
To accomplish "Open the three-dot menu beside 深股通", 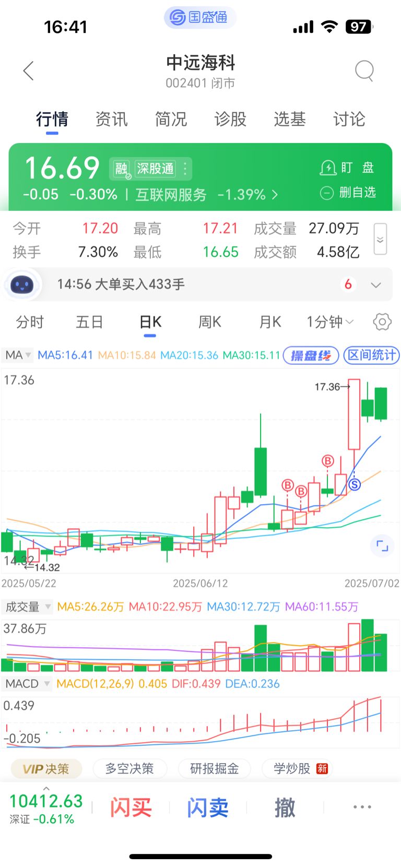I will coord(185,169).
